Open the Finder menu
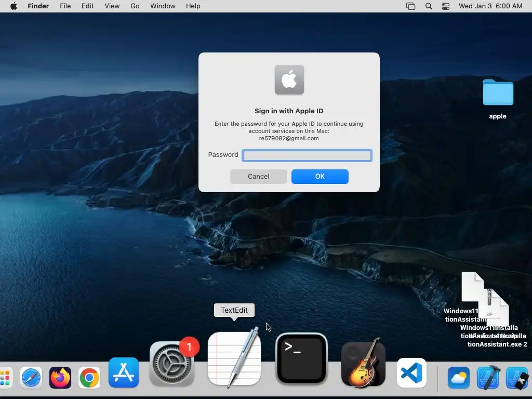This screenshot has width=532, height=399. pos(38,6)
